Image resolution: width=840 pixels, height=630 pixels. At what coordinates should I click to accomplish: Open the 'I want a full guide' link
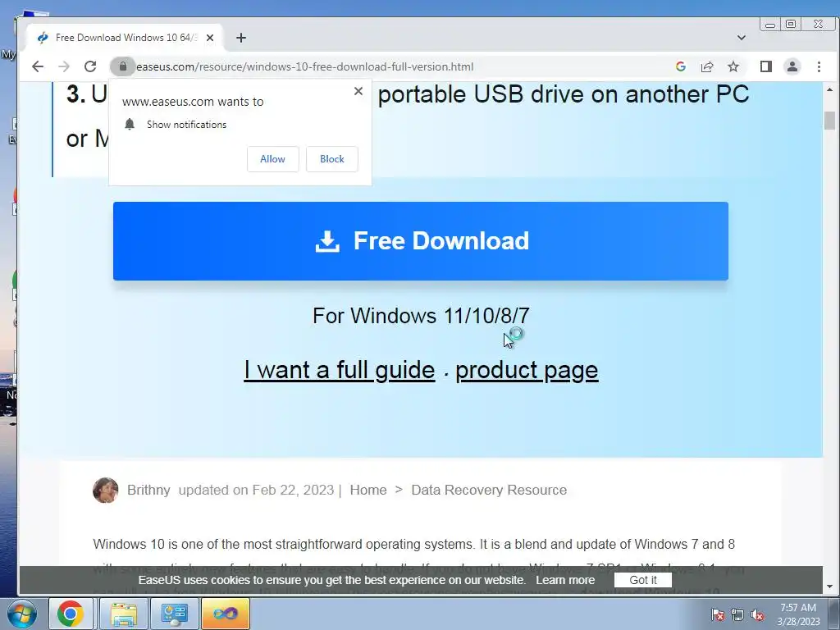(x=339, y=370)
